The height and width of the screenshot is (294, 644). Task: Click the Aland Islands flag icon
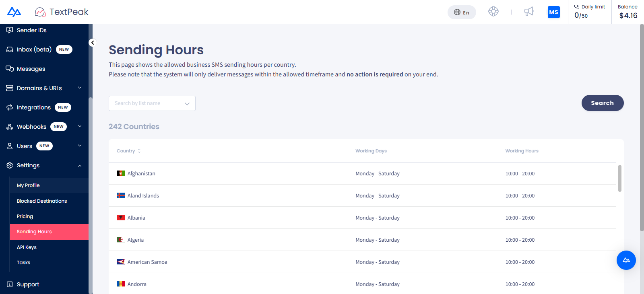121,195
